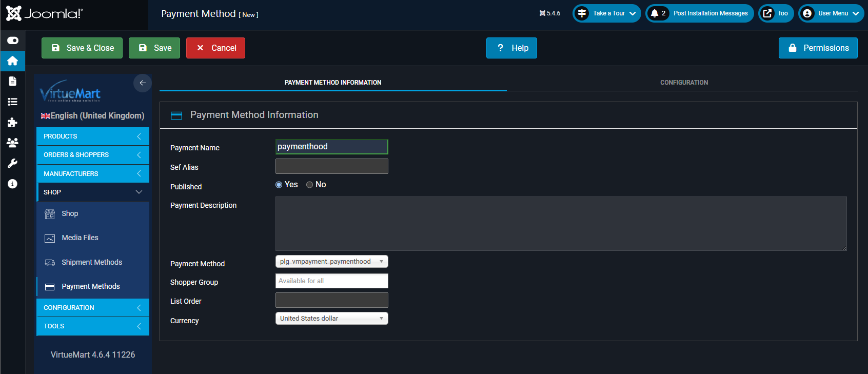The width and height of the screenshot is (868, 374).
Task: Expand the TOOLS menu section
Action: 93,326
